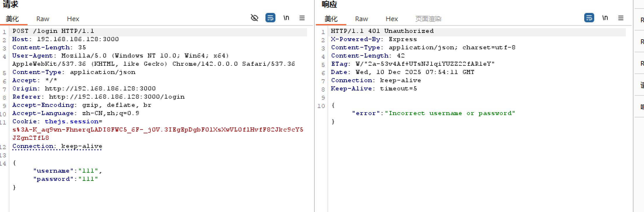Click the 'X-Powered-By: Express' response header
This screenshot has width=644, height=212.
click(374, 39)
